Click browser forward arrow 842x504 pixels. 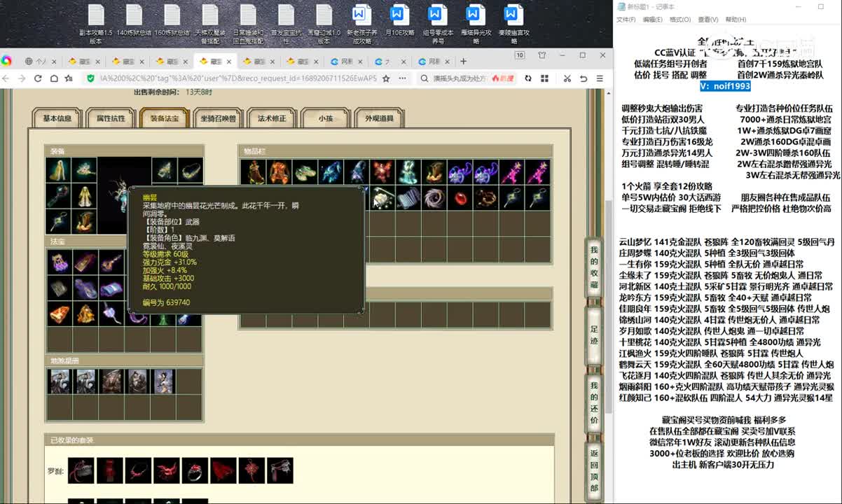23,78
